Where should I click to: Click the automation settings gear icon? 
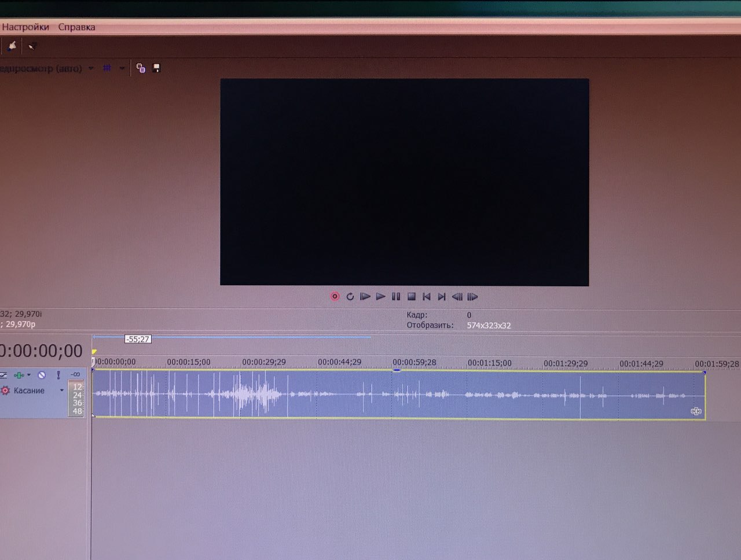point(5,390)
